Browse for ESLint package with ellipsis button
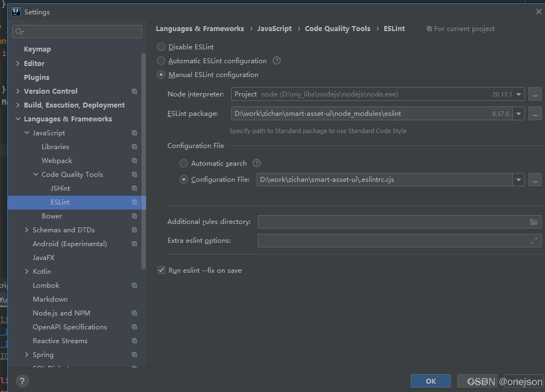545x392 pixels. pyautogui.click(x=535, y=114)
